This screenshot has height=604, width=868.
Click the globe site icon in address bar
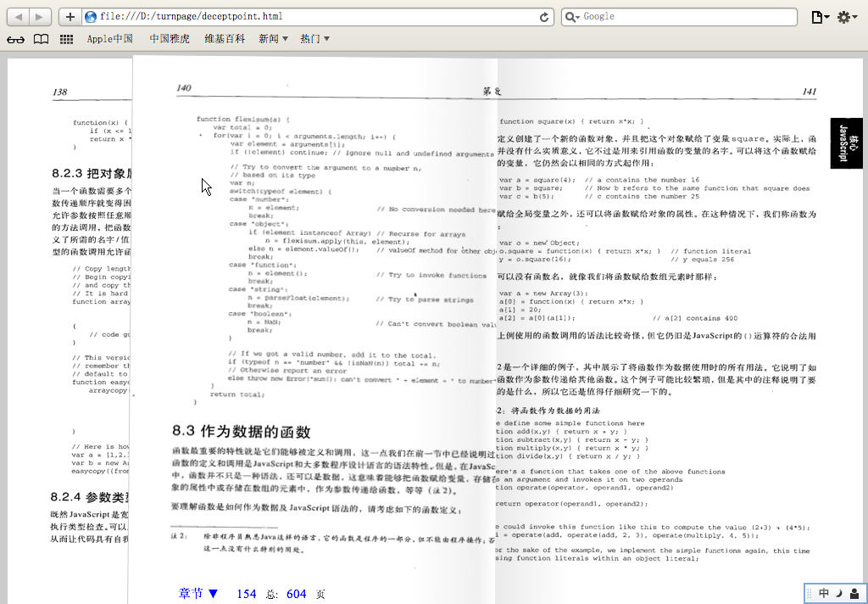[x=91, y=17]
